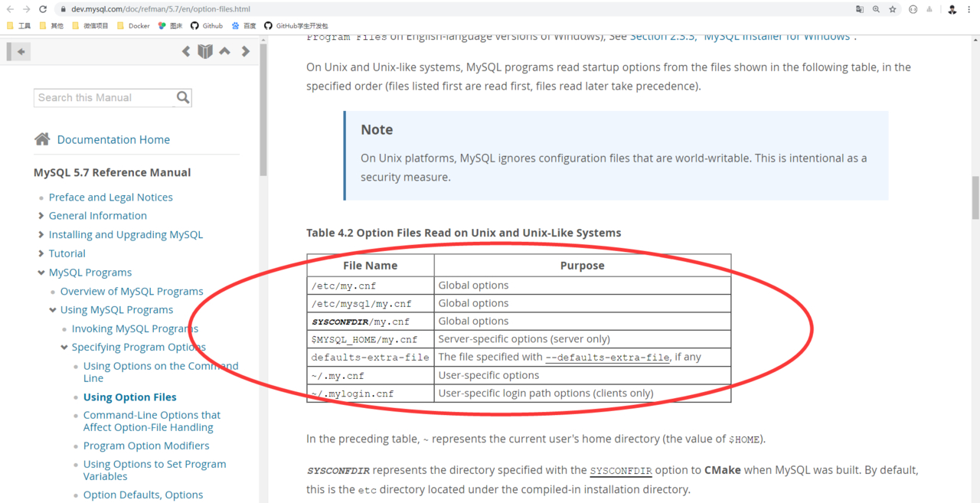This screenshot has height=503, width=980.
Task: Expand Installing and Upgrading MySQL
Action: (41, 235)
